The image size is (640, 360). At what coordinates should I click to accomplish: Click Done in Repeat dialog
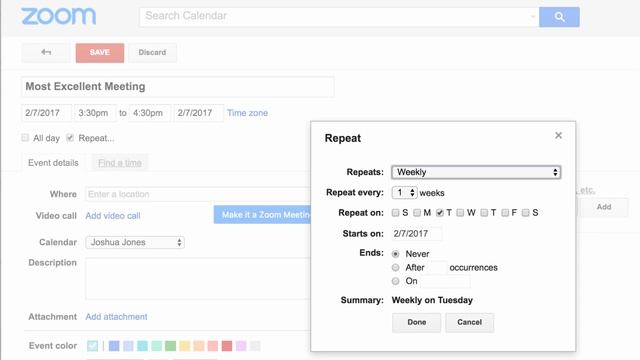coord(416,322)
